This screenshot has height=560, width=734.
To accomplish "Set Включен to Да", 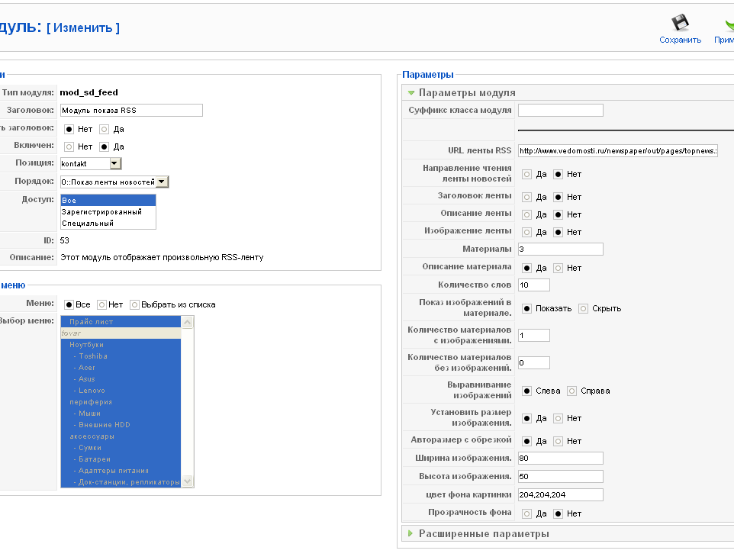I will [105, 147].
